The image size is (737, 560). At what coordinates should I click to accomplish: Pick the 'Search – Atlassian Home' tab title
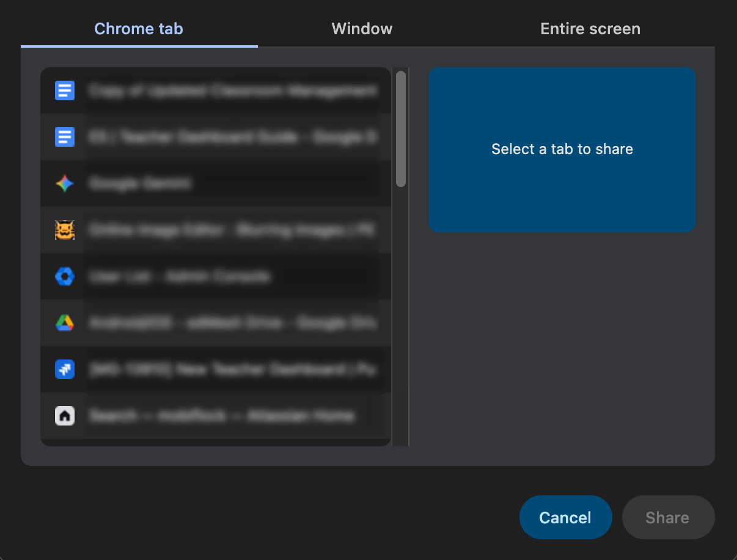[x=221, y=416]
